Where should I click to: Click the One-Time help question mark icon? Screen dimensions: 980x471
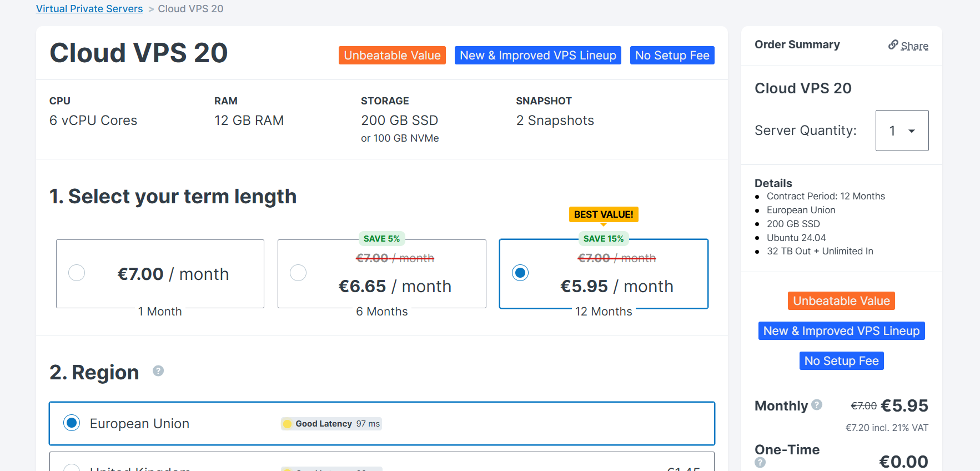click(760, 462)
